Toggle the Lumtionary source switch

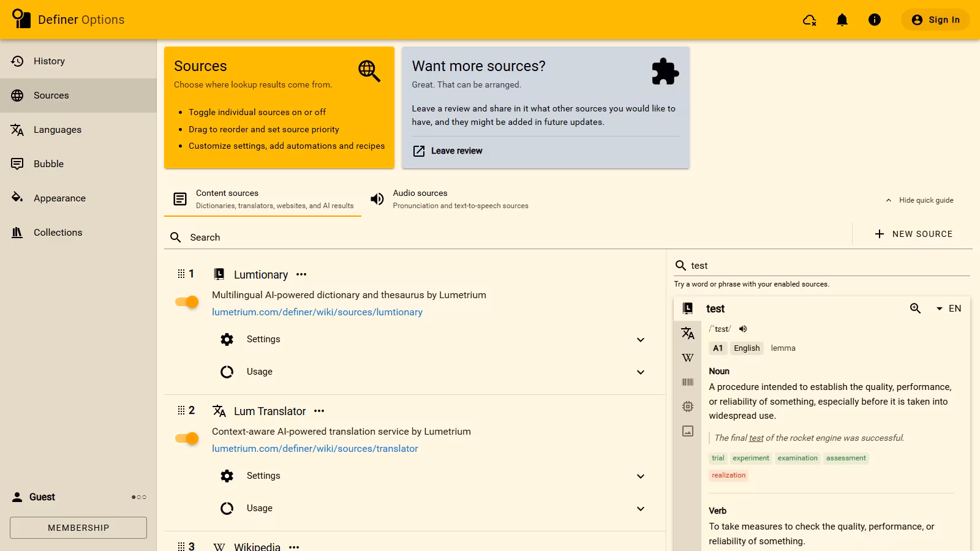click(187, 302)
